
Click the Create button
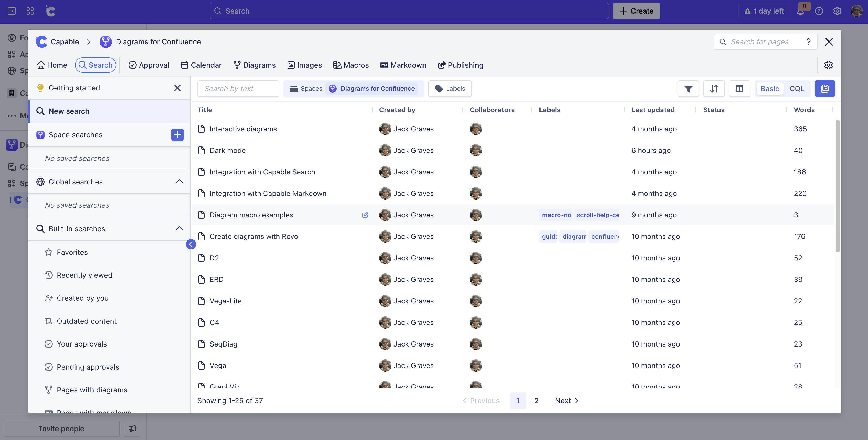[636, 11]
